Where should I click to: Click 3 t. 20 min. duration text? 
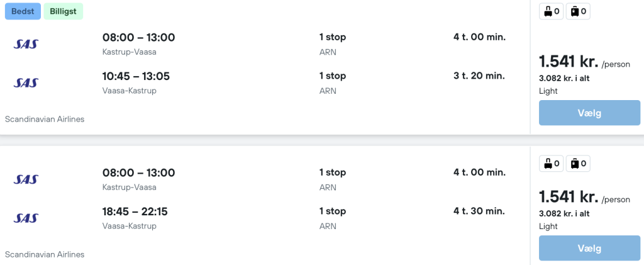click(479, 76)
